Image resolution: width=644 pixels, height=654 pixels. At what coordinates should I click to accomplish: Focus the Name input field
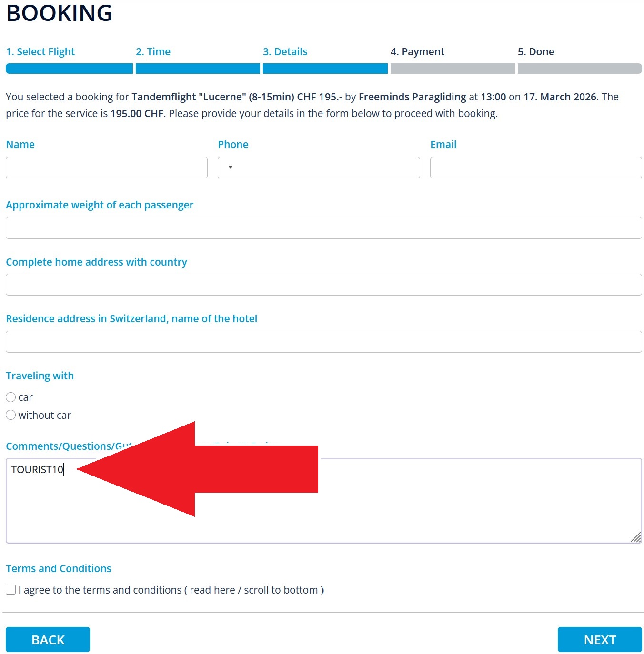pos(107,168)
